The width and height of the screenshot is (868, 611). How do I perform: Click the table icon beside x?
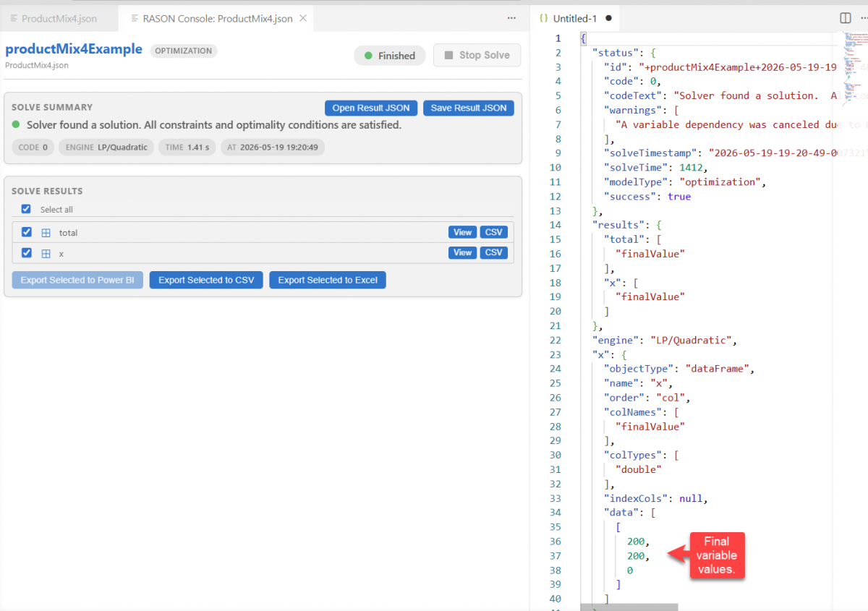[46, 254]
